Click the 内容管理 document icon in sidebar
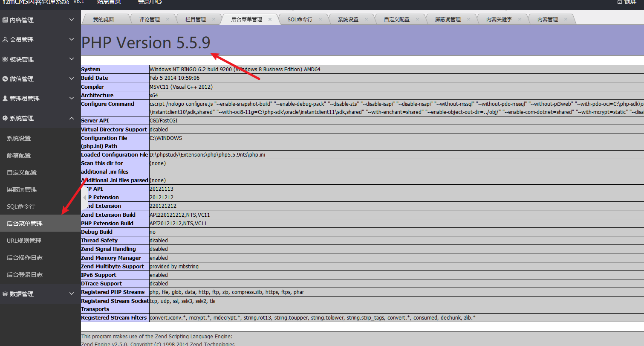This screenshot has height=346, width=644. 5,20
